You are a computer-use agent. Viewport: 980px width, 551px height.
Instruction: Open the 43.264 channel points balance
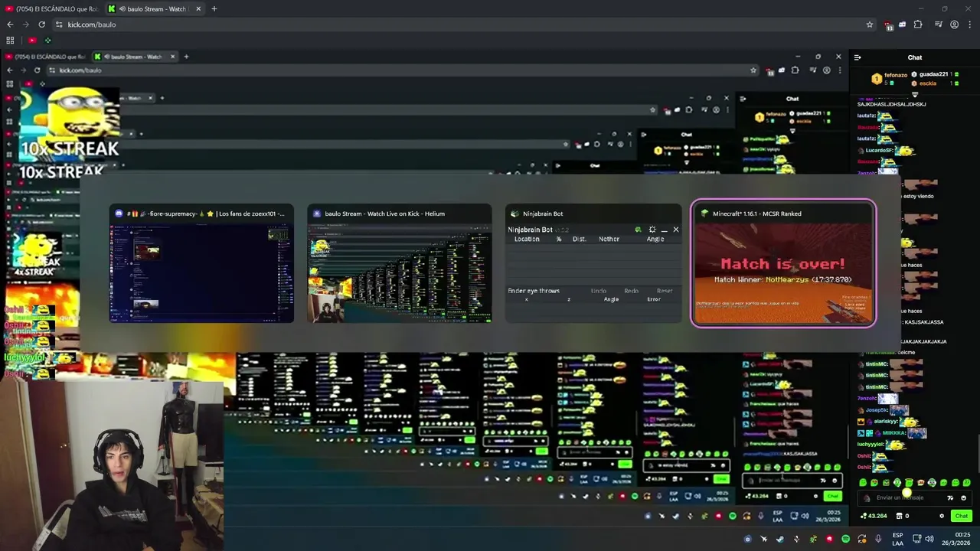(x=874, y=516)
